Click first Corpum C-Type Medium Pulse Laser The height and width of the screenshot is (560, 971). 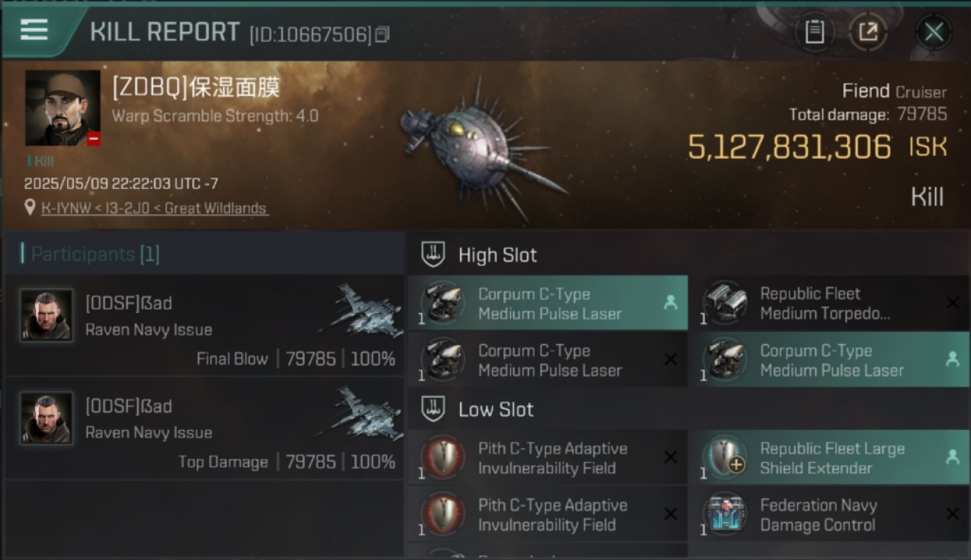547,303
